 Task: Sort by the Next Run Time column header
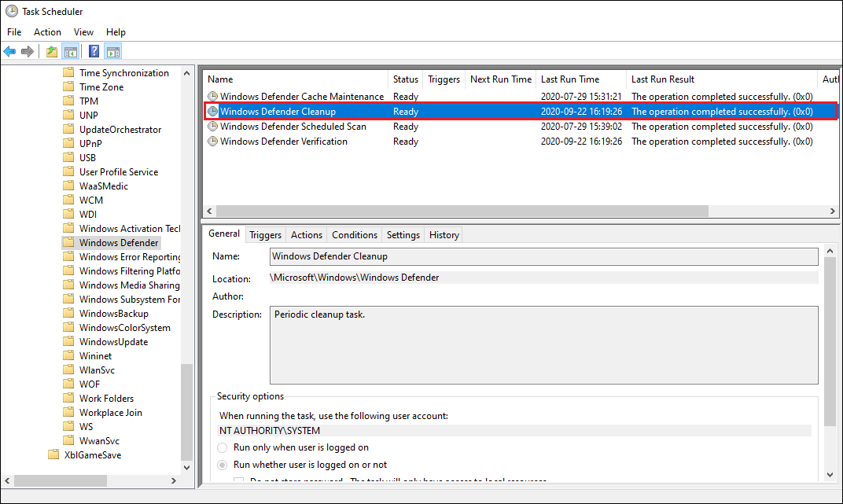pos(500,79)
